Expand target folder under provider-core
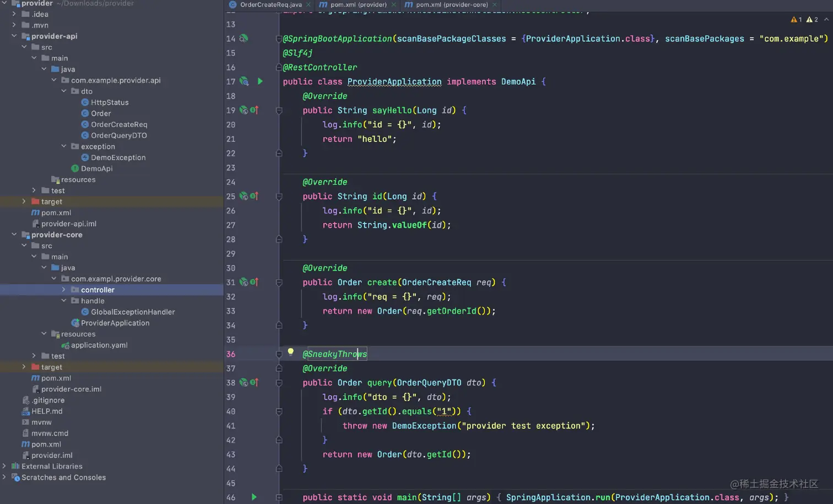 click(24, 366)
